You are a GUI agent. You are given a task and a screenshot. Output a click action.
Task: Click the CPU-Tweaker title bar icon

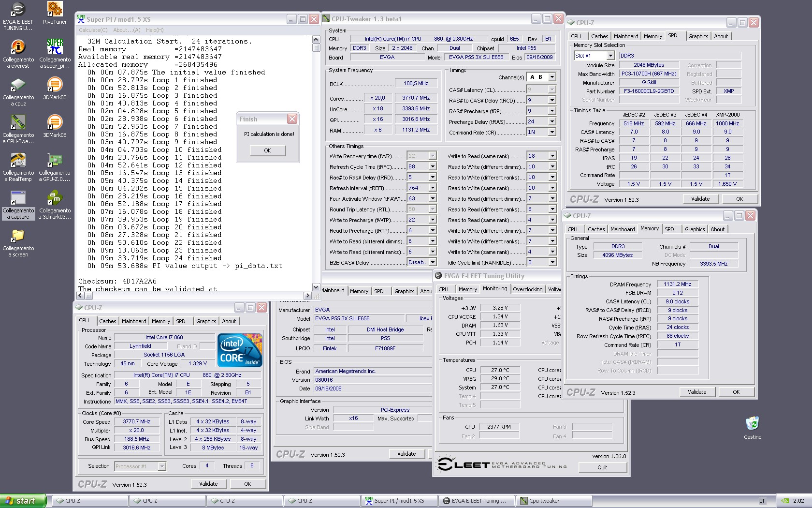tap(326, 19)
